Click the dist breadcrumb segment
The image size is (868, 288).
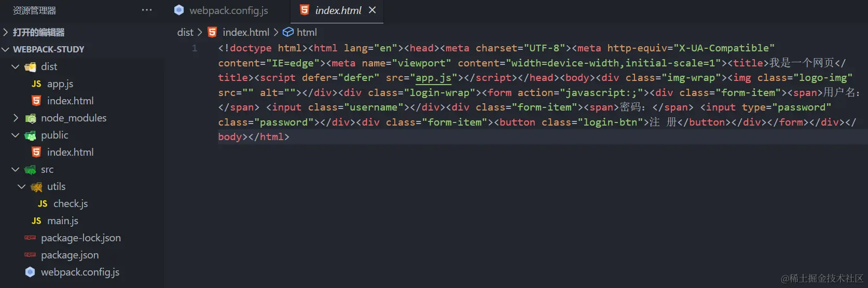[x=185, y=32]
